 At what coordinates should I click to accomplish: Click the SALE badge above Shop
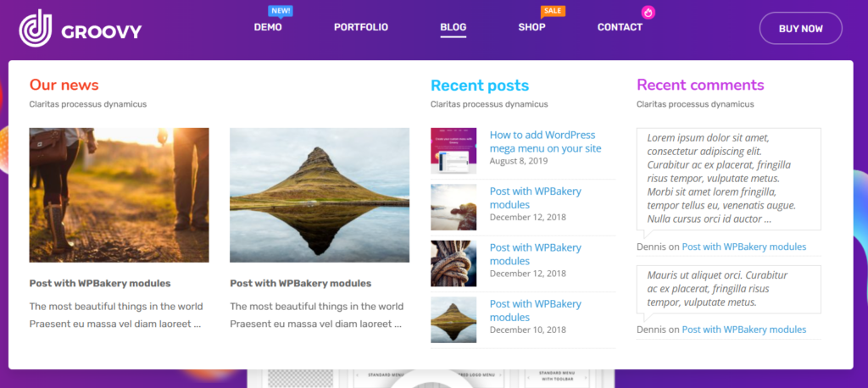click(x=553, y=12)
